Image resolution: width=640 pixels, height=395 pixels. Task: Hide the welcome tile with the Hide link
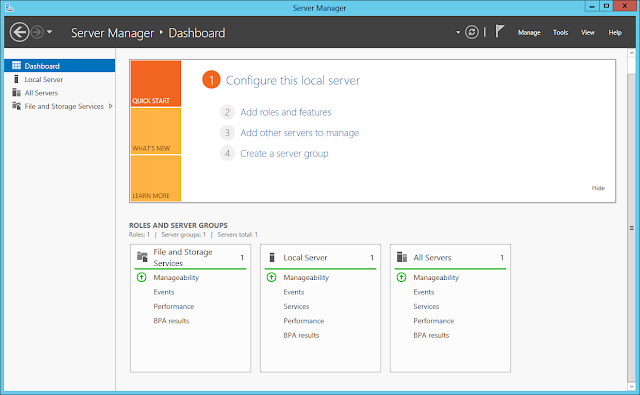[598, 188]
